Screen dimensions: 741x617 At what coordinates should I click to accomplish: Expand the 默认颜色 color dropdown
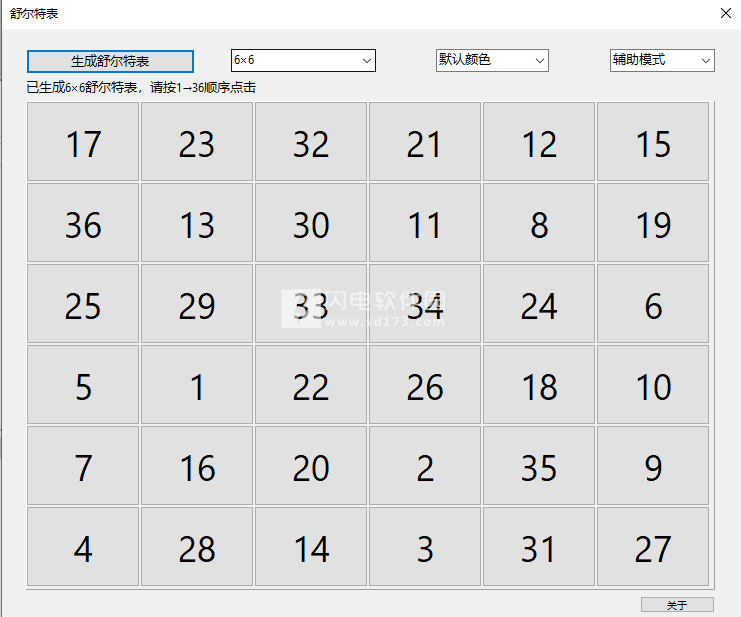click(492, 60)
